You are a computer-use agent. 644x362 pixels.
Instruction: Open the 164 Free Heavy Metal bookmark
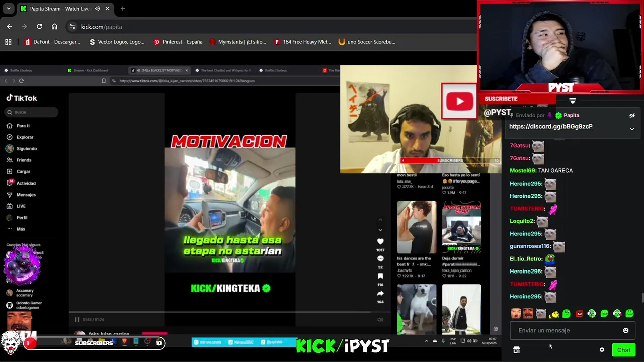[x=302, y=42]
